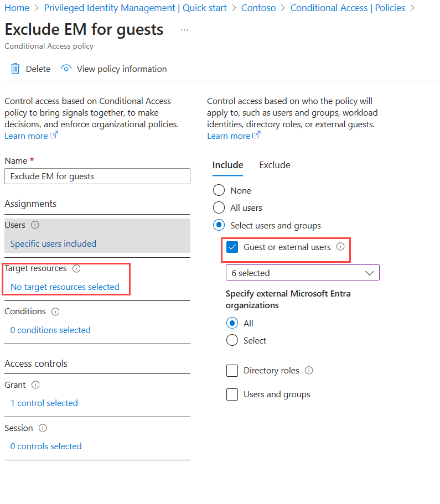Click inside the policy Name input field
This screenshot has width=440, height=504.
(97, 176)
